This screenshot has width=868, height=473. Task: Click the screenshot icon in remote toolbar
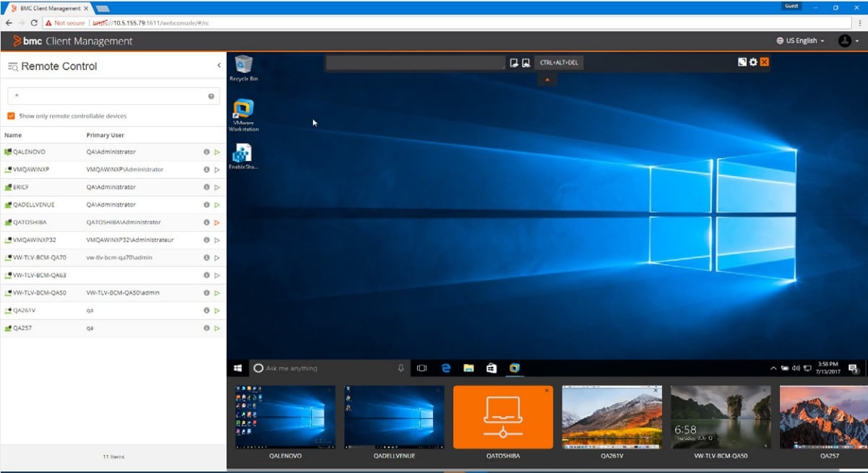point(526,63)
